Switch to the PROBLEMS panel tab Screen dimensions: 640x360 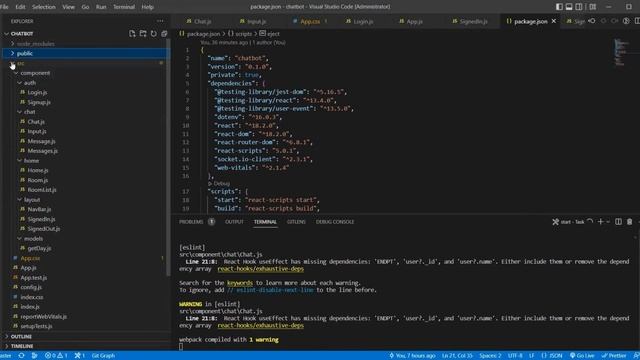pos(191,222)
